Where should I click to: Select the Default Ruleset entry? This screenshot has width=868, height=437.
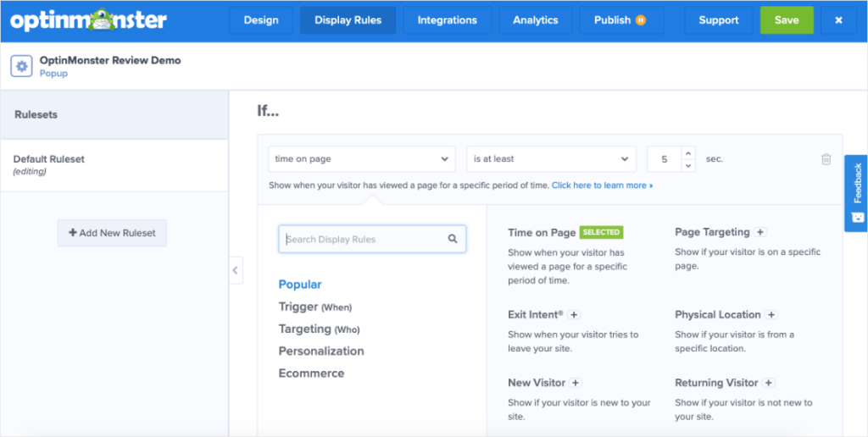(x=114, y=165)
